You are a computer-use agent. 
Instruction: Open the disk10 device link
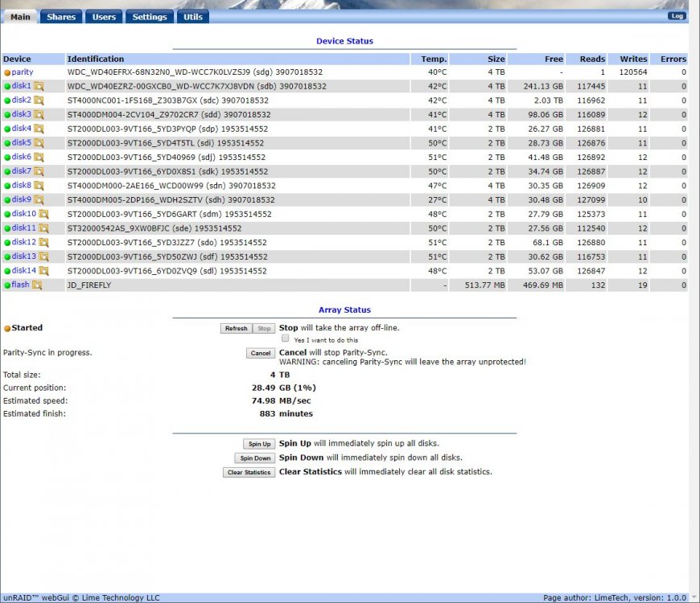pos(23,214)
